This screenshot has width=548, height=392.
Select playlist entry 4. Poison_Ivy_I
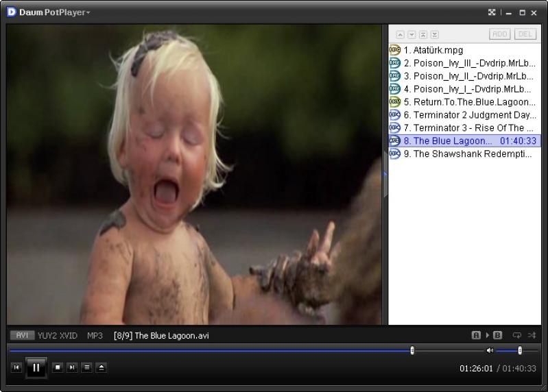[465, 88]
